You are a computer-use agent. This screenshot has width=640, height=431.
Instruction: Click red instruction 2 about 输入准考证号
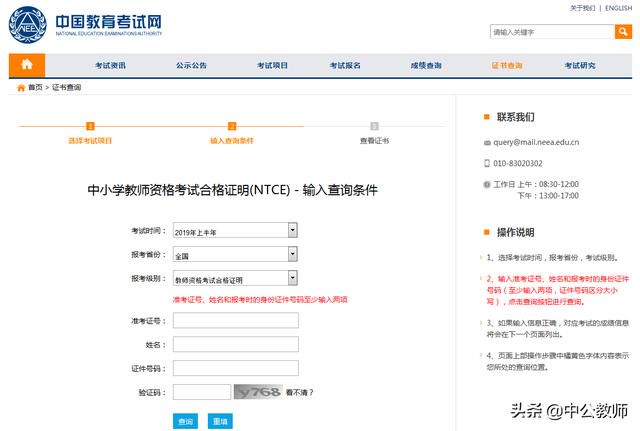tap(557, 290)
